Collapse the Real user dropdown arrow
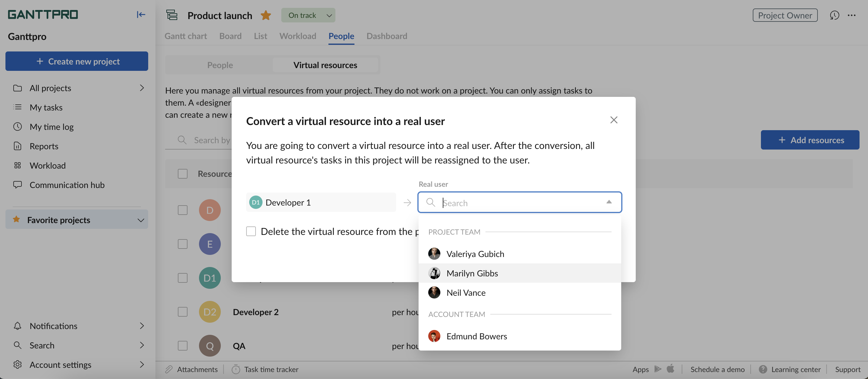Screen dimensions: 868x379 click(609, 202)
